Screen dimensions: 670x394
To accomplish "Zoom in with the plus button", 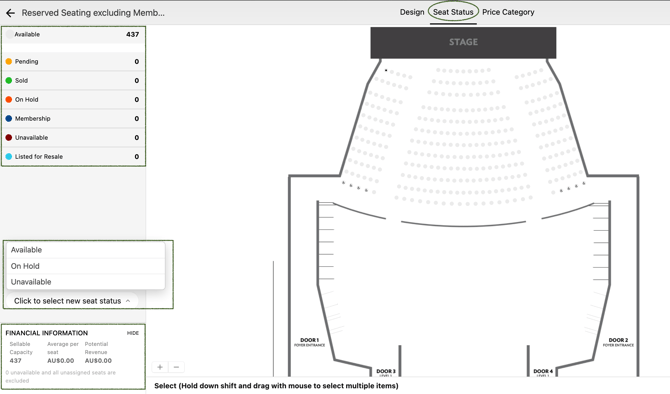I will (160, 367).
